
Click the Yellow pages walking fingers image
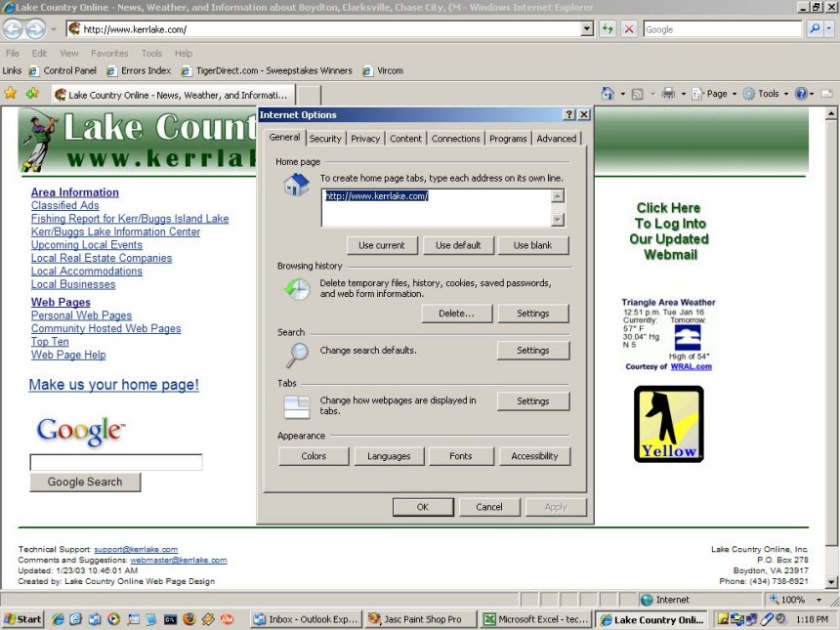[668, 424]
